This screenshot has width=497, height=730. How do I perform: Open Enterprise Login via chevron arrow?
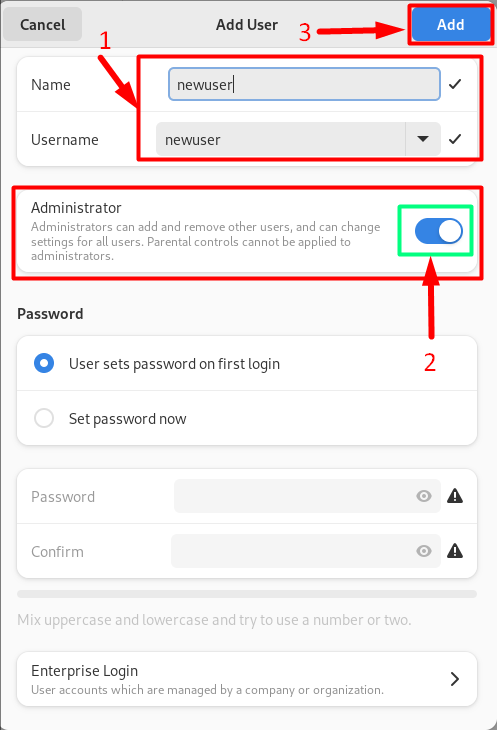coord(455,679)
